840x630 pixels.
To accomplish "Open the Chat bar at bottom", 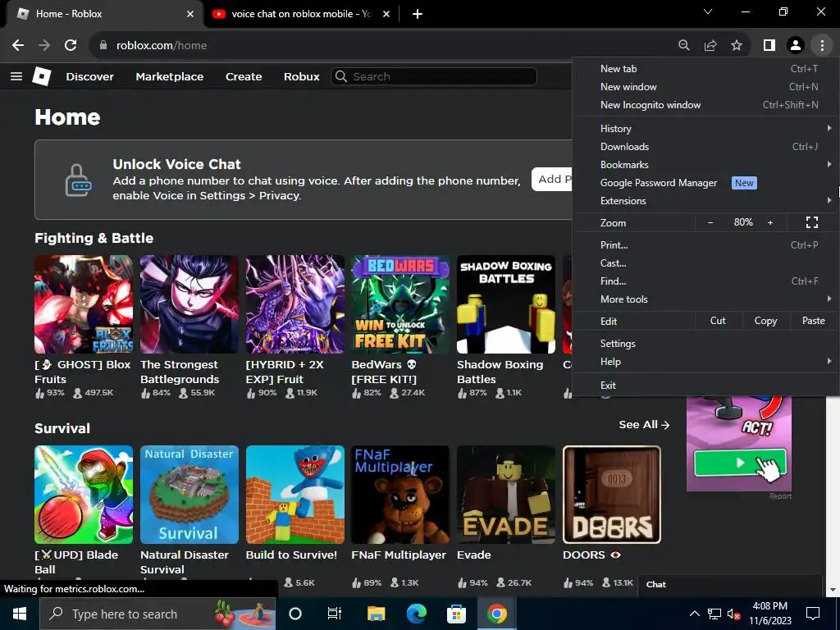I will coord(729,585).
